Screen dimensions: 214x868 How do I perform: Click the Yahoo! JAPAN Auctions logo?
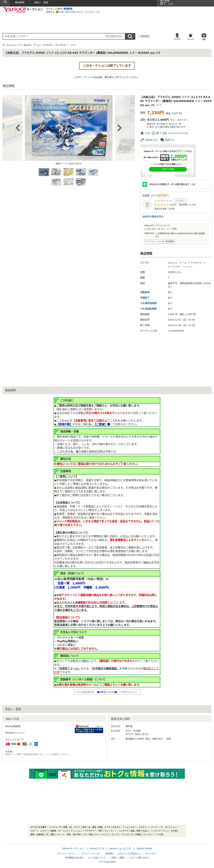click(x=23, y=10)
